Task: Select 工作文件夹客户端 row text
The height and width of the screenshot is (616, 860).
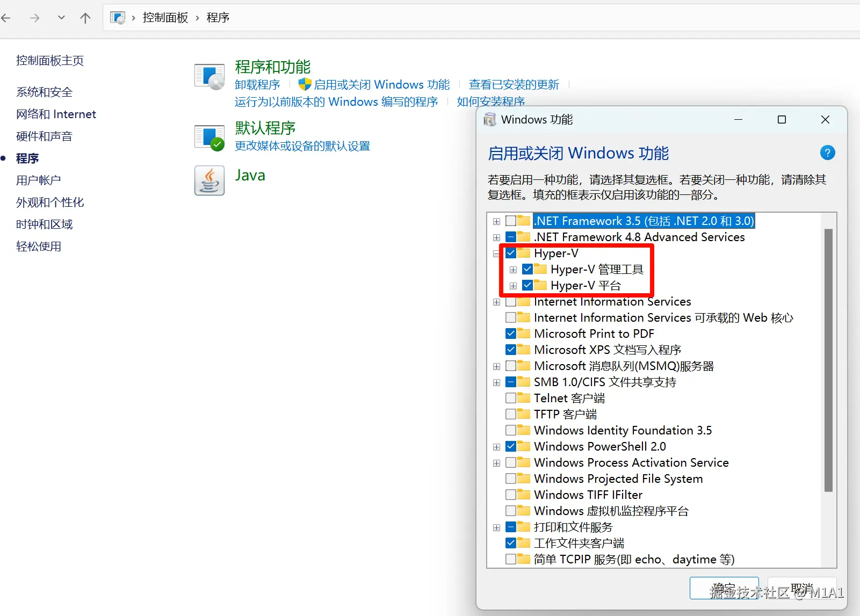Action: (579, 543)
